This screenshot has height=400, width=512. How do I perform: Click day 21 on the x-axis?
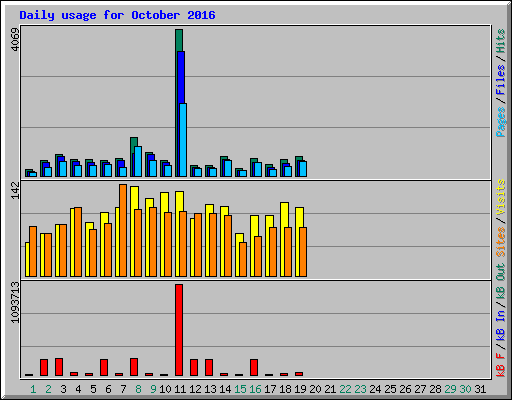point(330,389)
